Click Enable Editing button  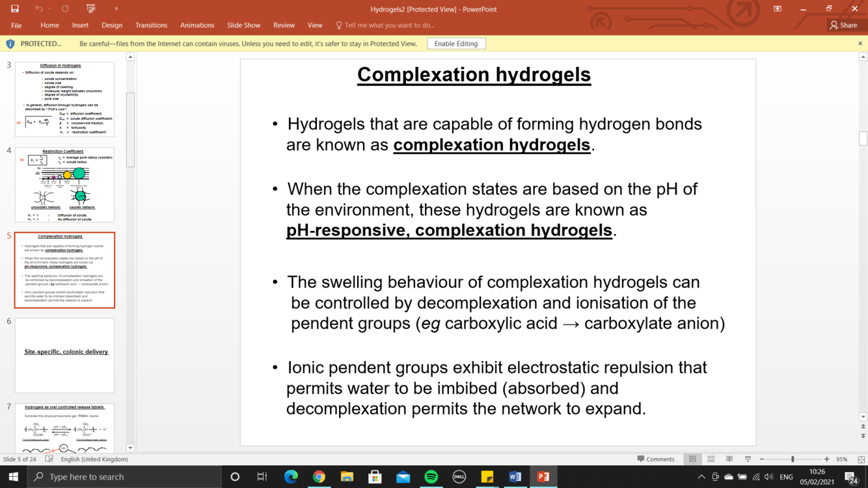(456, 44)
